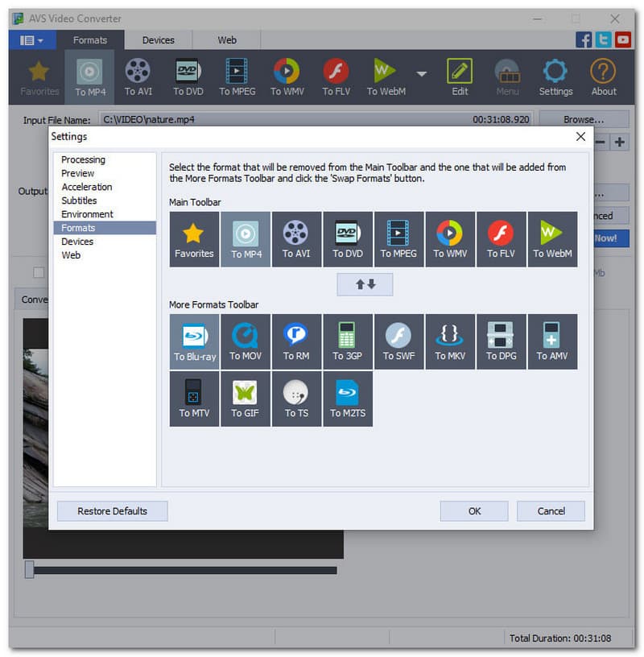Viewport: 644px width, 657px height.
Task: Select To TS format tile
Action: (297, 399)
